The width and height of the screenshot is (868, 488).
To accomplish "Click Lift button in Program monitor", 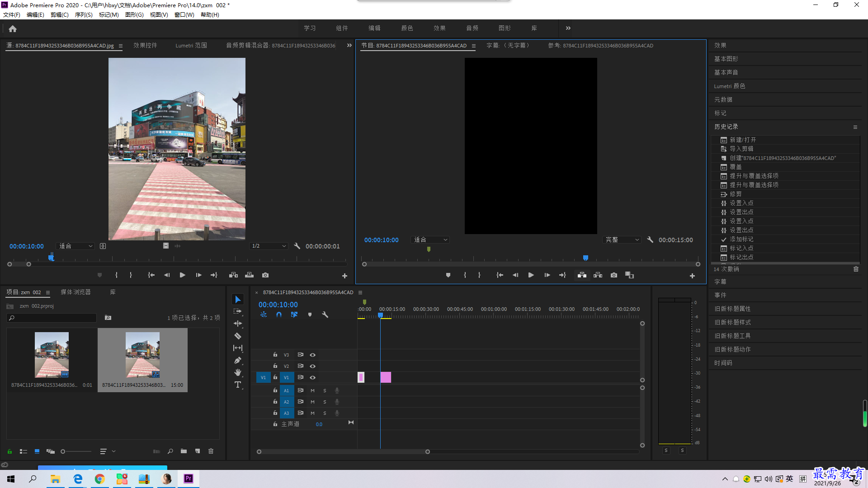I will (582, 275).
